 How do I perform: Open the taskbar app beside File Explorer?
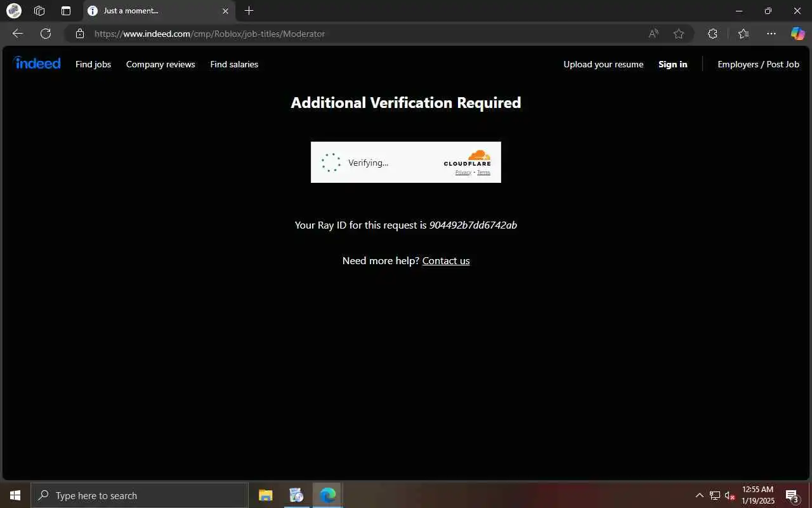tap(296, 495)
